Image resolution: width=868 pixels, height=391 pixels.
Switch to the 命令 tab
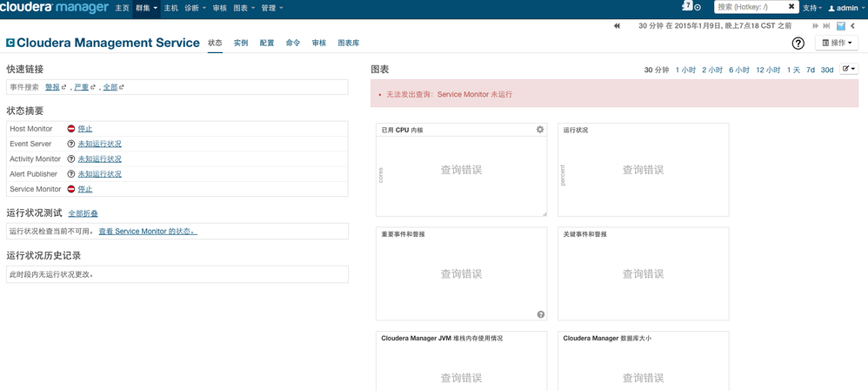[293, 44]
